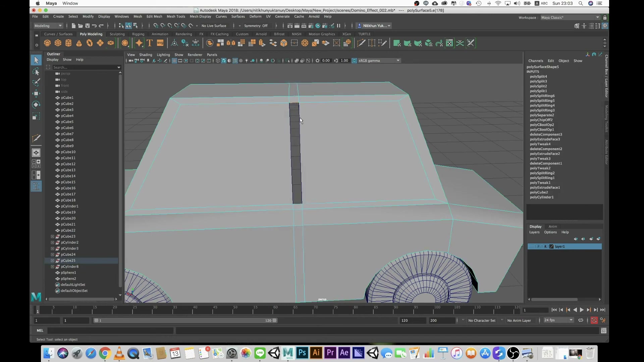The image size is (644, 362).
Task: Select the Move tool in the toolbox
Action: (x=36, y=94)
